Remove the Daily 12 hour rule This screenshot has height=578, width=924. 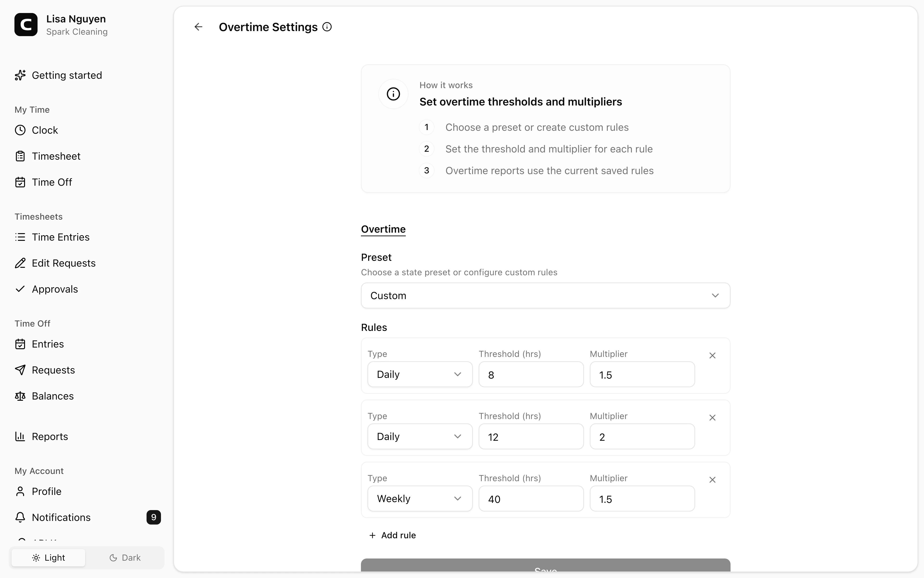tap(712, 418)
